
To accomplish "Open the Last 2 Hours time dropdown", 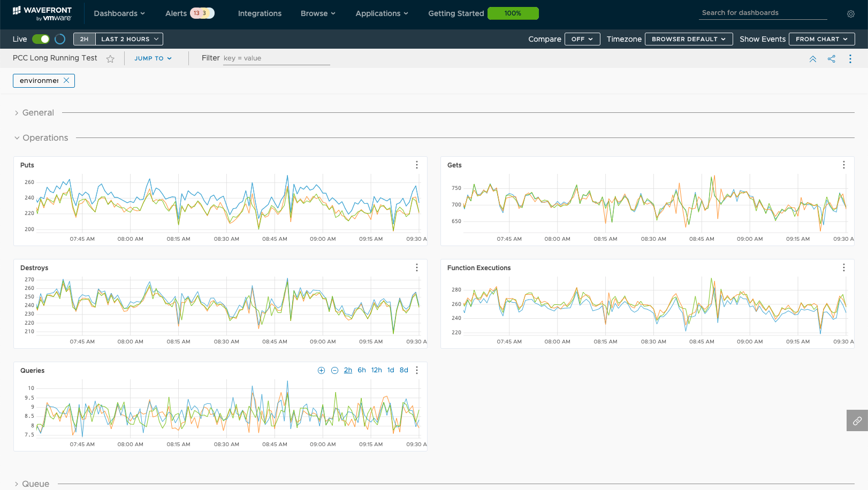I will [x=130, y=39].
